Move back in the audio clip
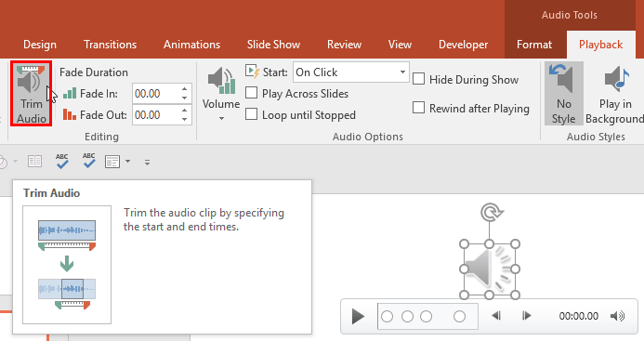644x341 pixels. pyautogui.click(x=496, y=316)
